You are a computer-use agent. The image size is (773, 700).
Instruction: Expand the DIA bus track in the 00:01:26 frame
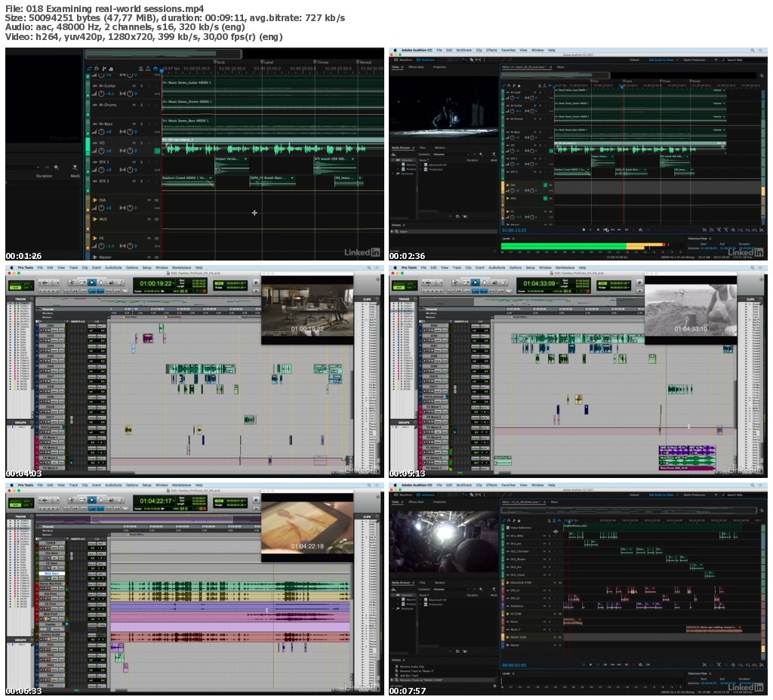click(x=94, y=200)
